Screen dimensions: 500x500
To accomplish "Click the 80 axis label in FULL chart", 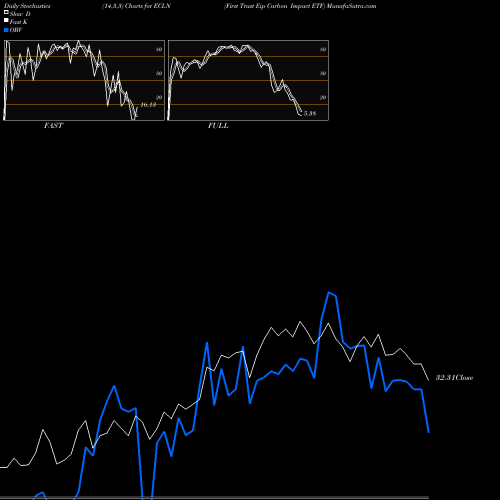I will click(x=323, y=49).
